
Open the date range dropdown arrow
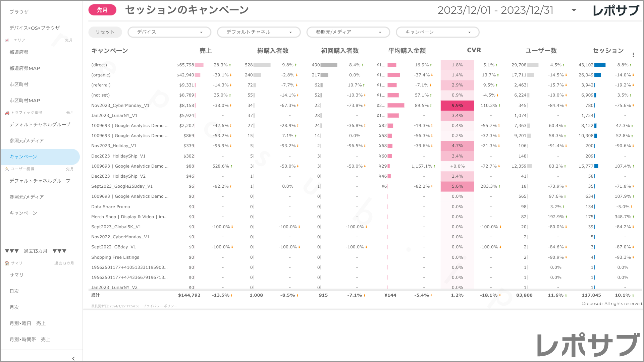tap(574, 10)
